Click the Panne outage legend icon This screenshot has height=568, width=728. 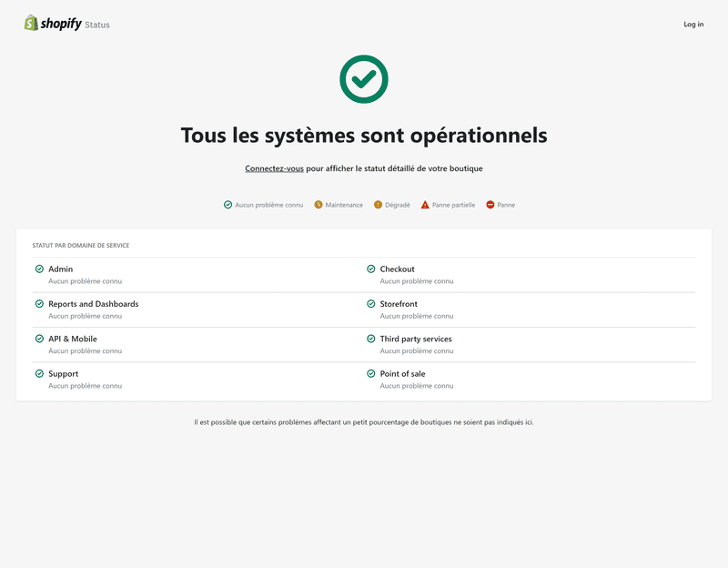(490, 205)
